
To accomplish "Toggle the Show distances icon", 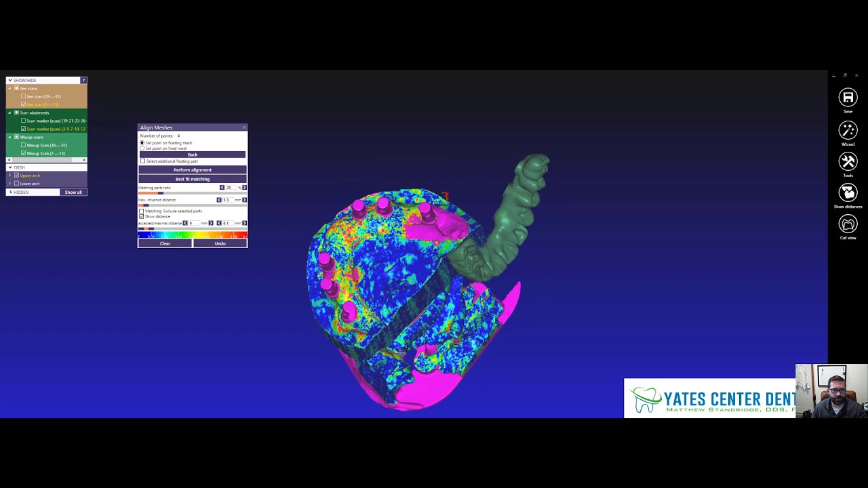I will 848,192.
